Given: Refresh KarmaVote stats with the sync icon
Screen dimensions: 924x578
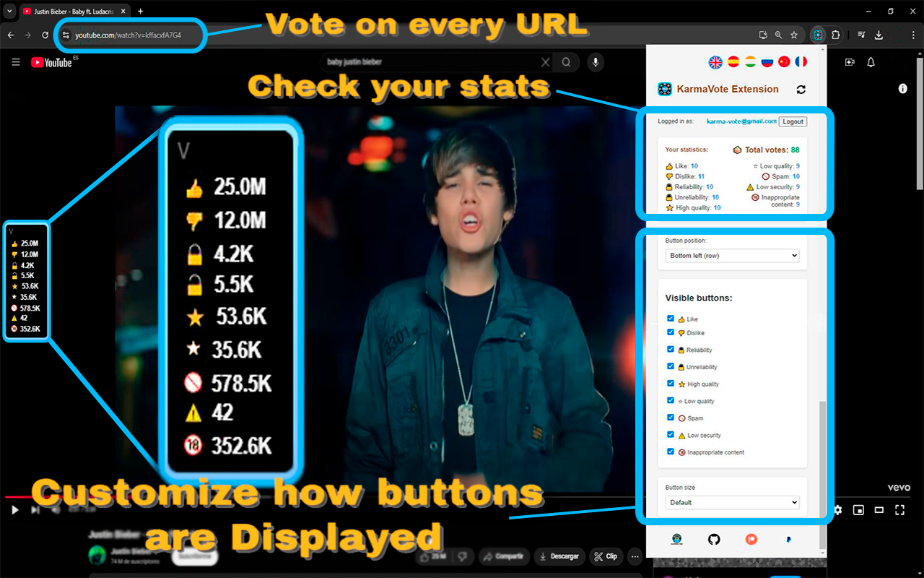Looking at the screenshot, I should 801,90.
